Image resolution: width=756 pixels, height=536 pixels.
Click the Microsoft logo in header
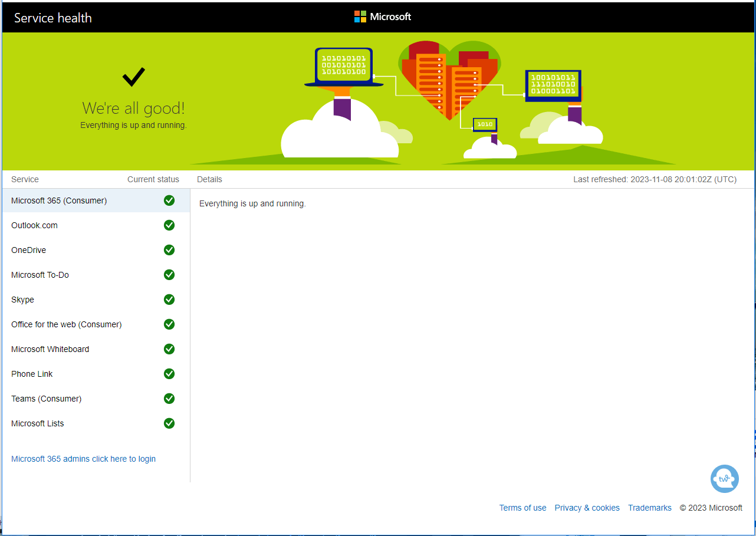coord(383,17)
